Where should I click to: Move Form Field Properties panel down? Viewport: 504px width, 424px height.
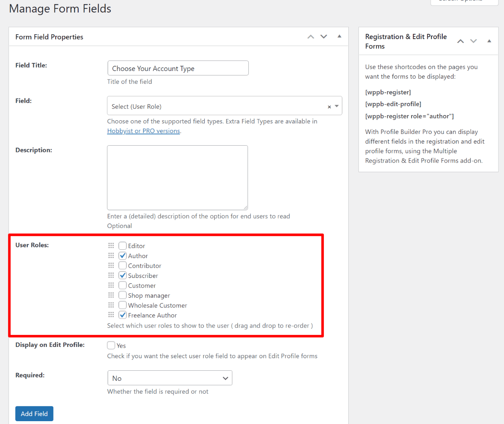click(324, 37)
